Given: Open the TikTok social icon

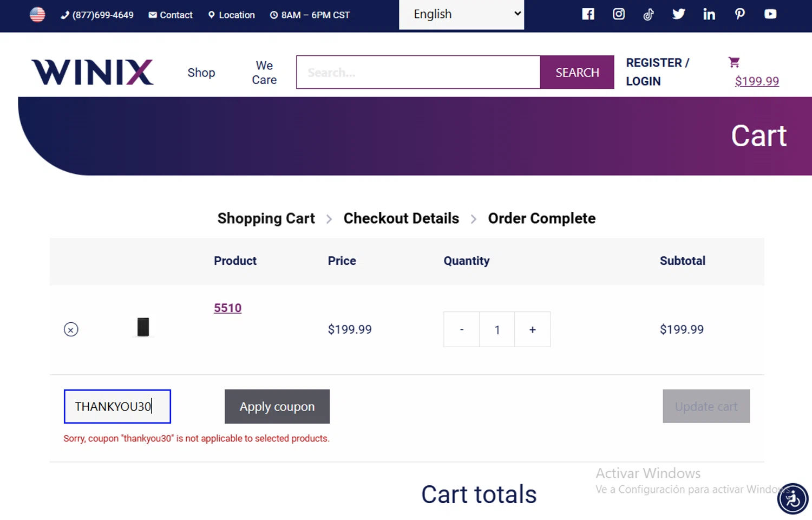Looking at the screenshot, I should pyautogui.click(x=649, y=14).
